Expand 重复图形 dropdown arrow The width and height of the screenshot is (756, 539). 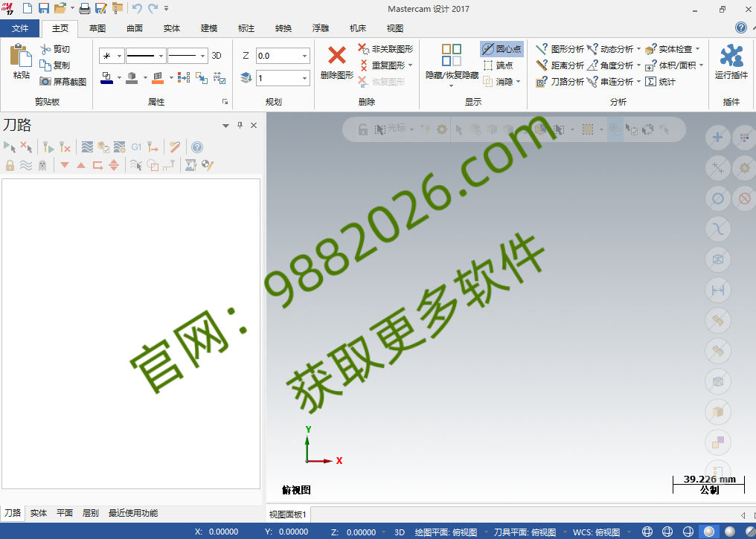click(410, 65)
